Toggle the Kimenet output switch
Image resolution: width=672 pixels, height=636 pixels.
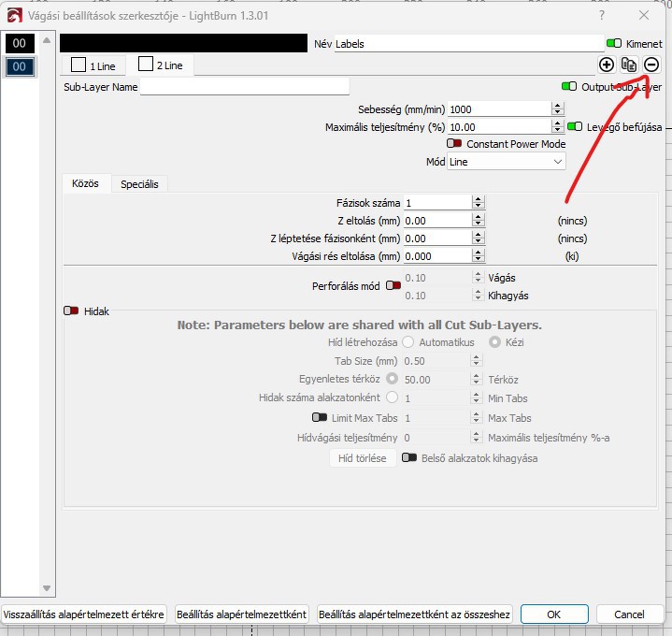click(x=614, y=43)
